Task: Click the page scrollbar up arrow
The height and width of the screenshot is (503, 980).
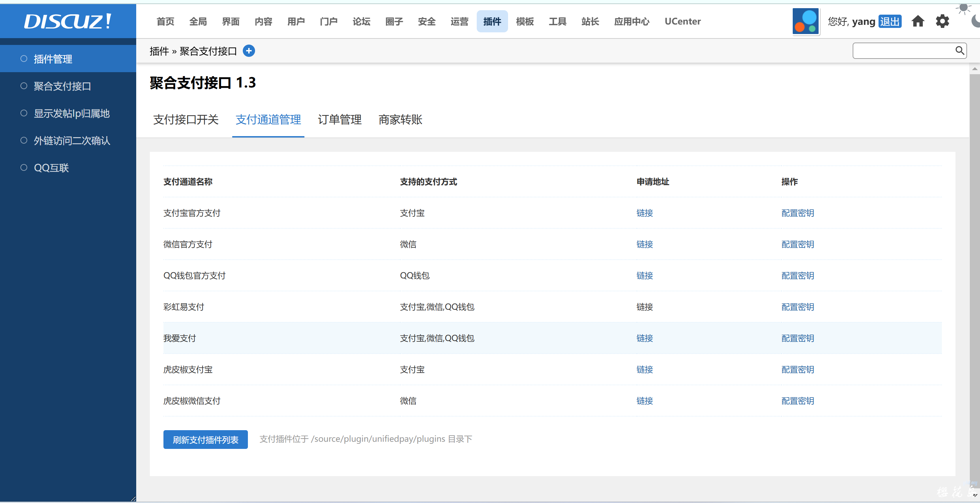Action: (975, 69)
